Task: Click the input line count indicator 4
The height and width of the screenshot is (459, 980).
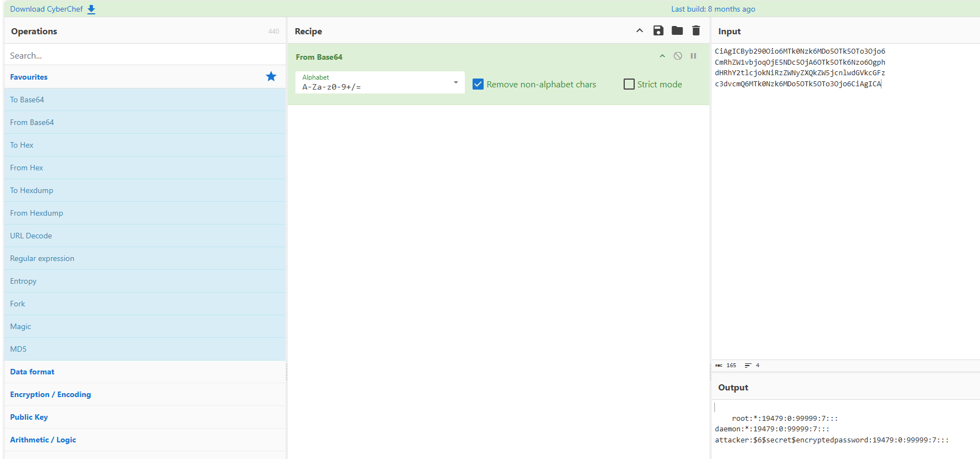Action: click(x=752, y=365)
